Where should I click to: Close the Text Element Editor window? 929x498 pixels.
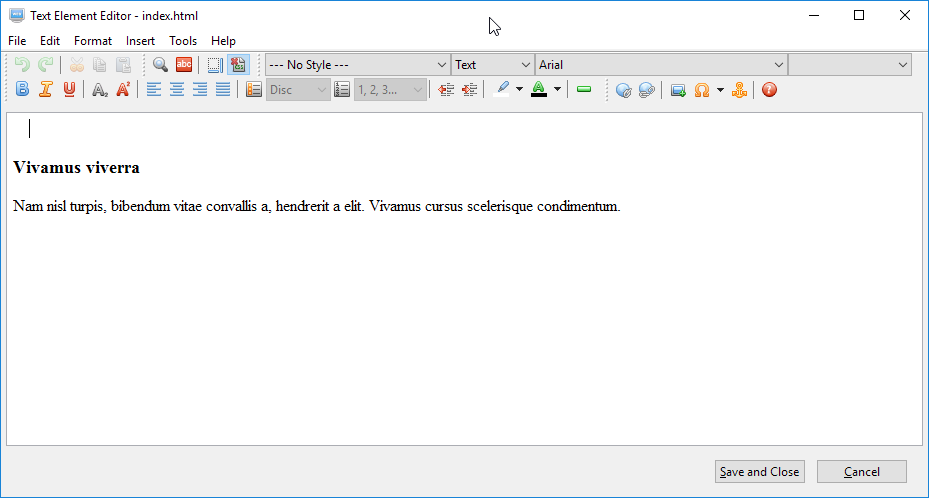point(905,15)
